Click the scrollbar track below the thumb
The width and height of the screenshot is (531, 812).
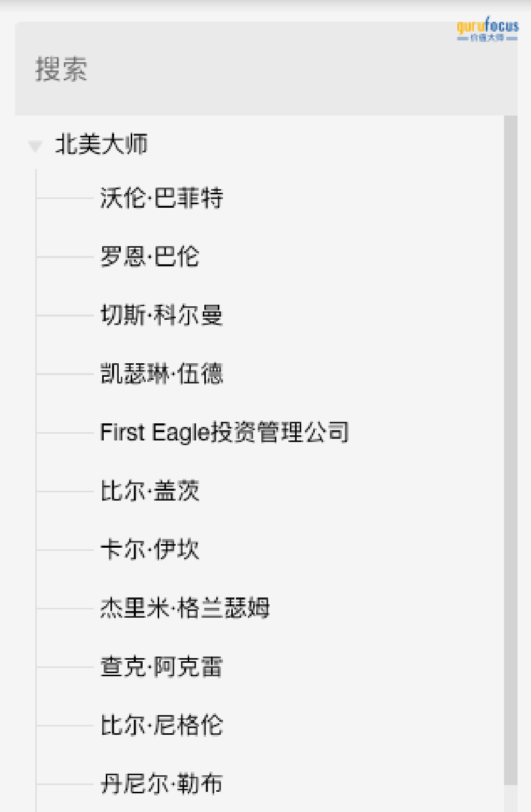(511, 799)
